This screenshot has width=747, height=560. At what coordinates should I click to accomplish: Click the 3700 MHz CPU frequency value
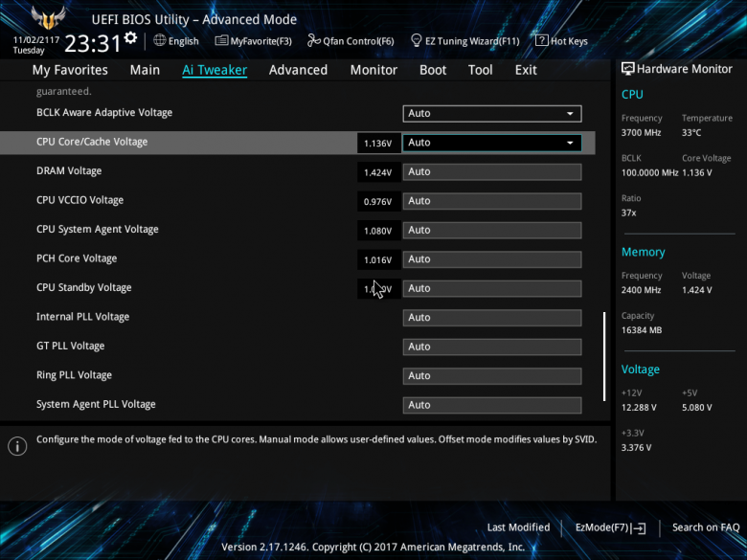coord(641,133)
